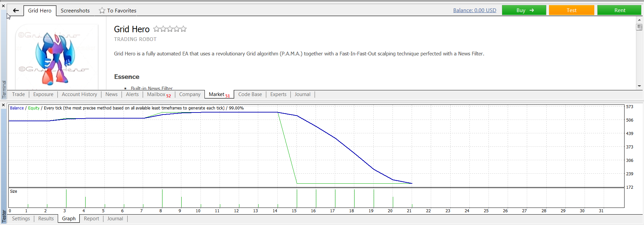Screen dimensions: 644x225
Task: Click the Equity legend label in chart
Action: coord(34,108)
